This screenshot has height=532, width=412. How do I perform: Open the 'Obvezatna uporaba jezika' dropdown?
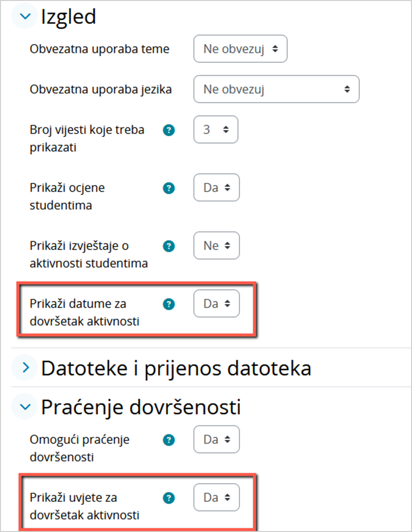(276, 89)
